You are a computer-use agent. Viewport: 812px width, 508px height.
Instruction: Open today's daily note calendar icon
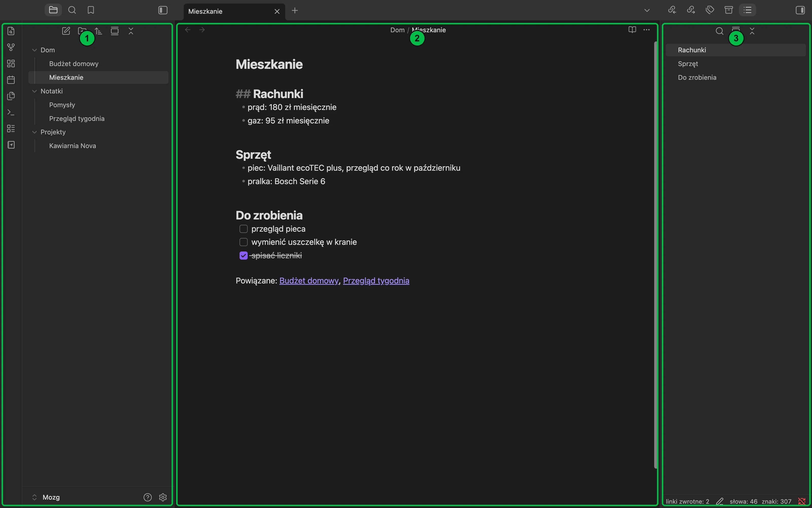(11, 80)
